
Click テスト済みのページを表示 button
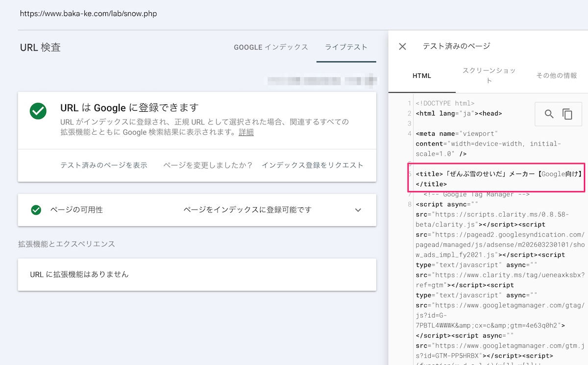(x=103, y=165)
